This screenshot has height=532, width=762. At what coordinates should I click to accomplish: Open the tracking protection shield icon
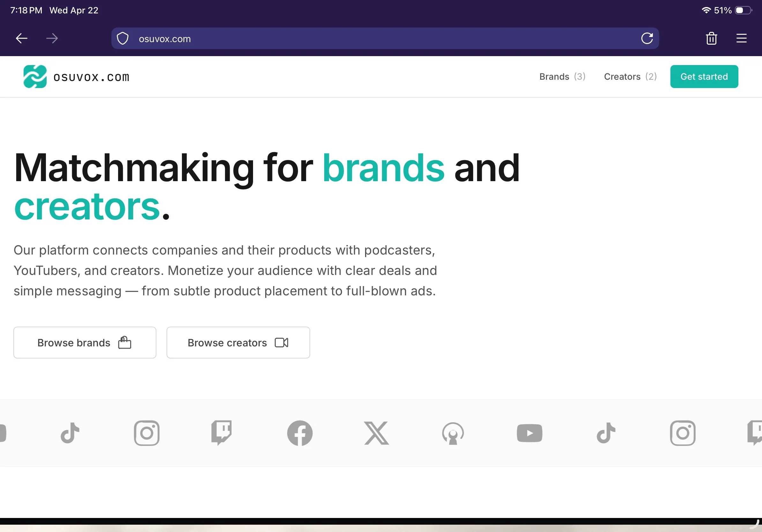[123, 39]
